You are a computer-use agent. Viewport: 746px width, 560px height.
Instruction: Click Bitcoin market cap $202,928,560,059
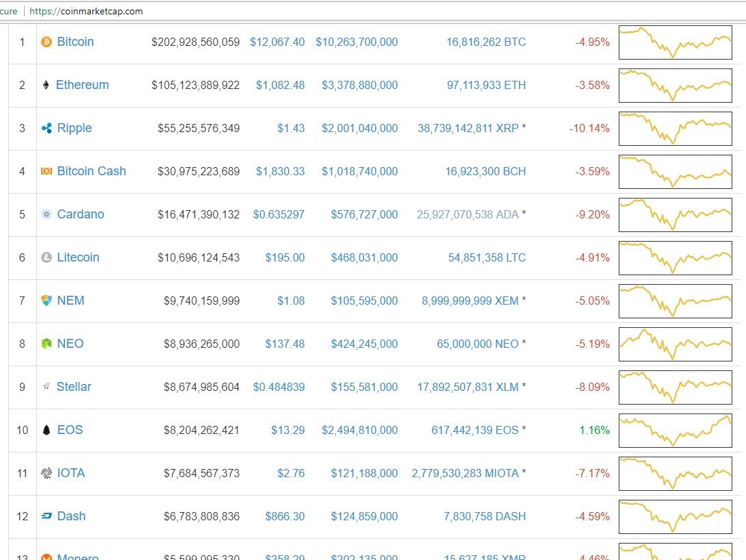click(196, 42)
